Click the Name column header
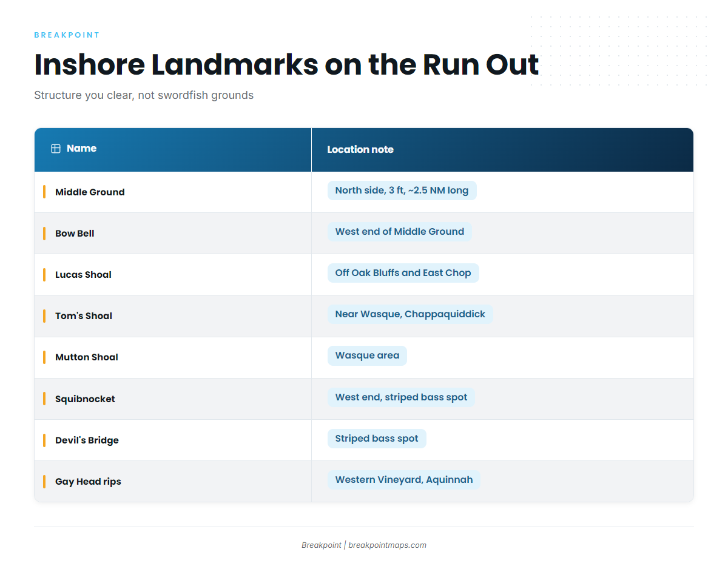 coord(173,150)
